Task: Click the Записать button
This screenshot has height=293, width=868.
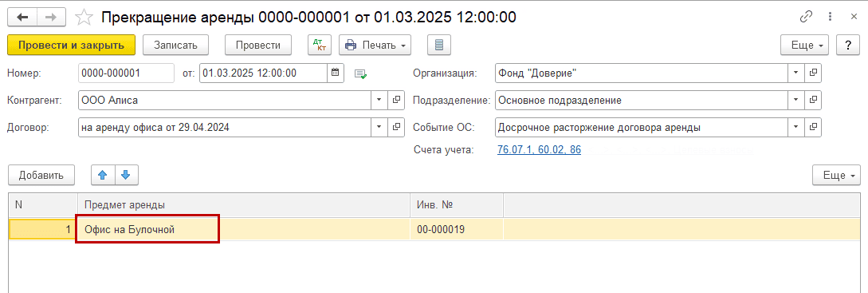Action: pyautogui.click(x=175, y=45)
